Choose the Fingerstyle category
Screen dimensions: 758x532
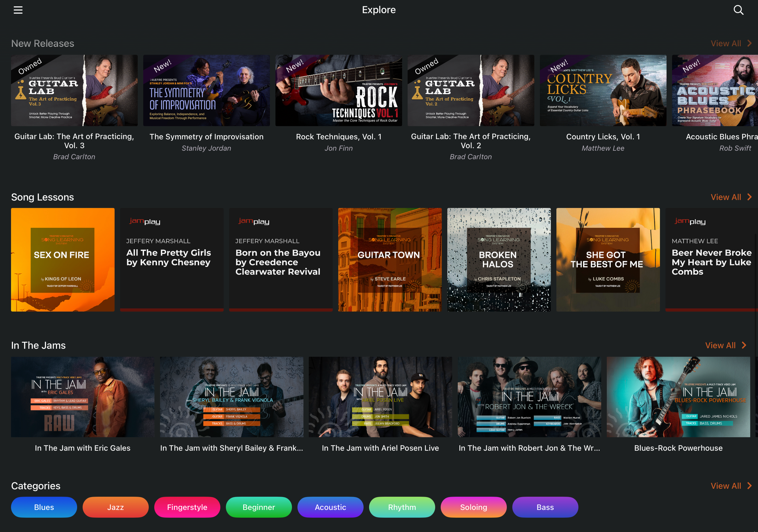187,507
